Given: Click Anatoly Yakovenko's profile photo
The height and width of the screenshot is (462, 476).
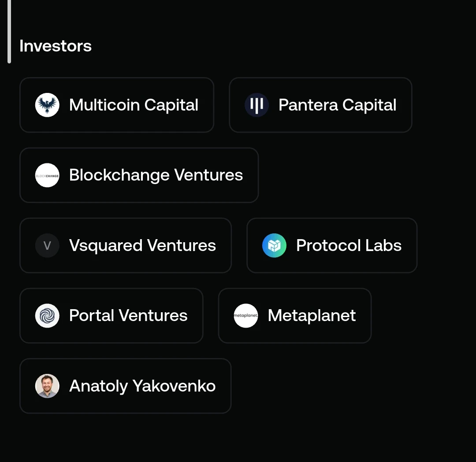Looking at the screenshot, I should click(47, 386).
